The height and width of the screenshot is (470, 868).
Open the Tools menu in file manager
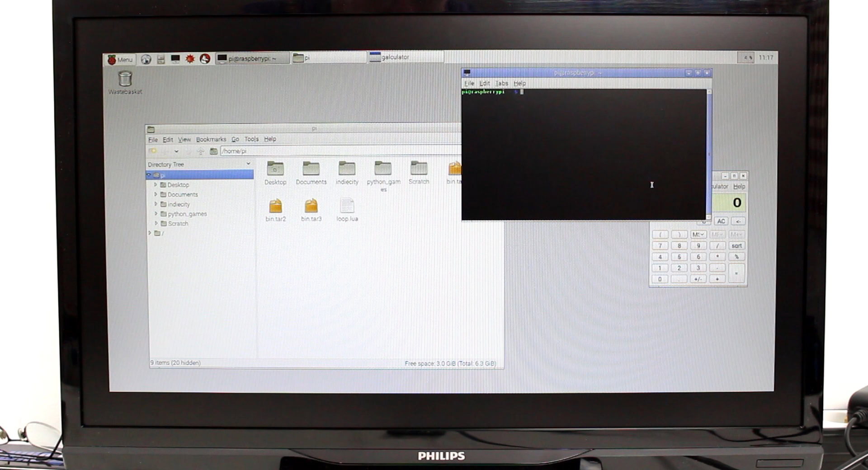coord(251,139)
